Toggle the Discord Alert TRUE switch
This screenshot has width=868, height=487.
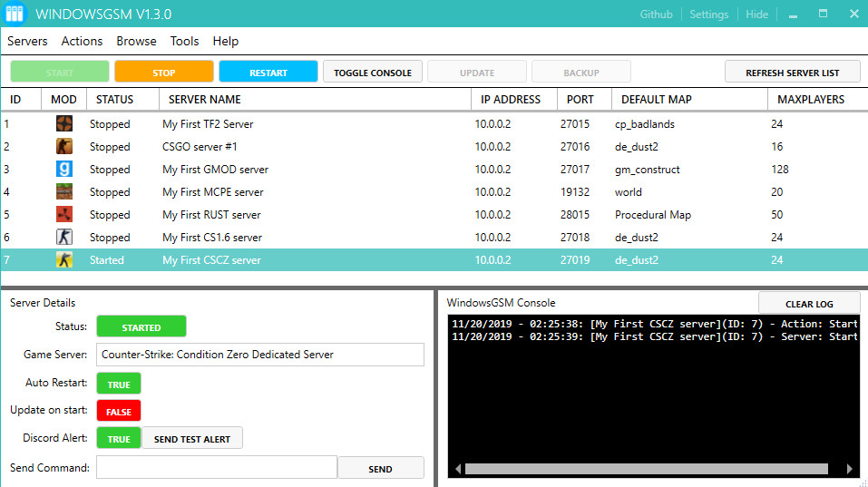tap(119, 438)
